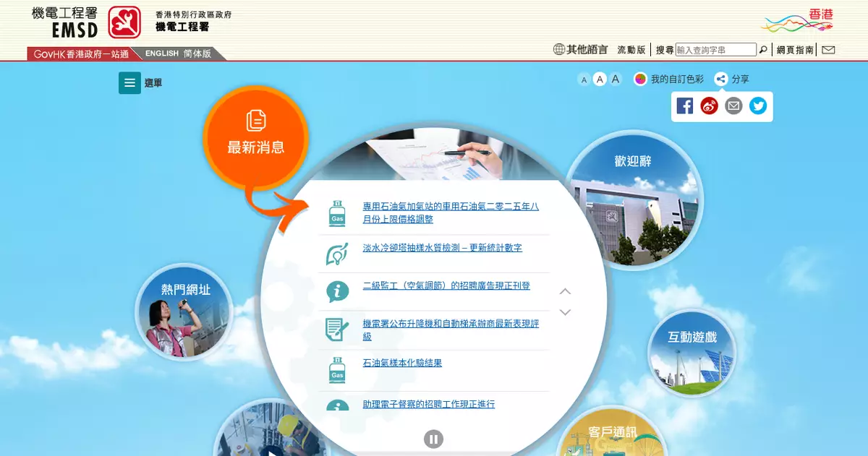Image resolution: width=868 pixels, height=456 pixels.
Task: Share page via Facebook icon
Action: coord(685,106)
